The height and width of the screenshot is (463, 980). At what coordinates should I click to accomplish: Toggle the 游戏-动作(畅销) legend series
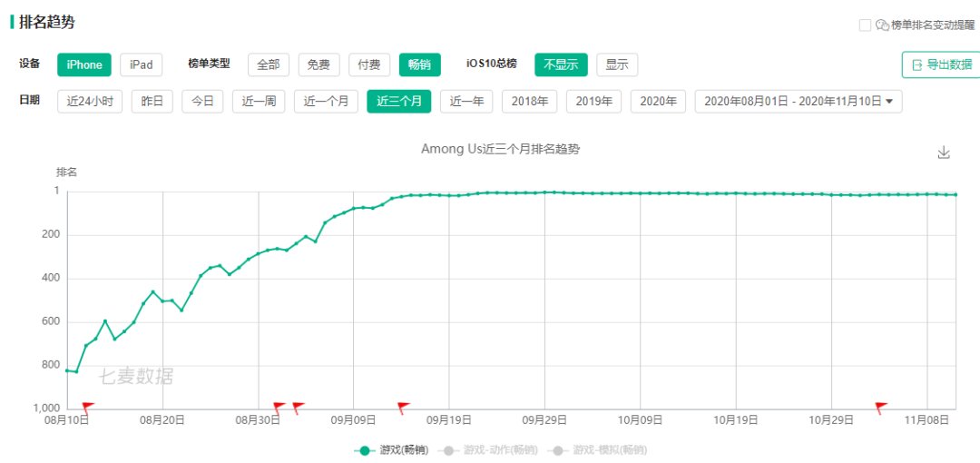tap(487, 450)
